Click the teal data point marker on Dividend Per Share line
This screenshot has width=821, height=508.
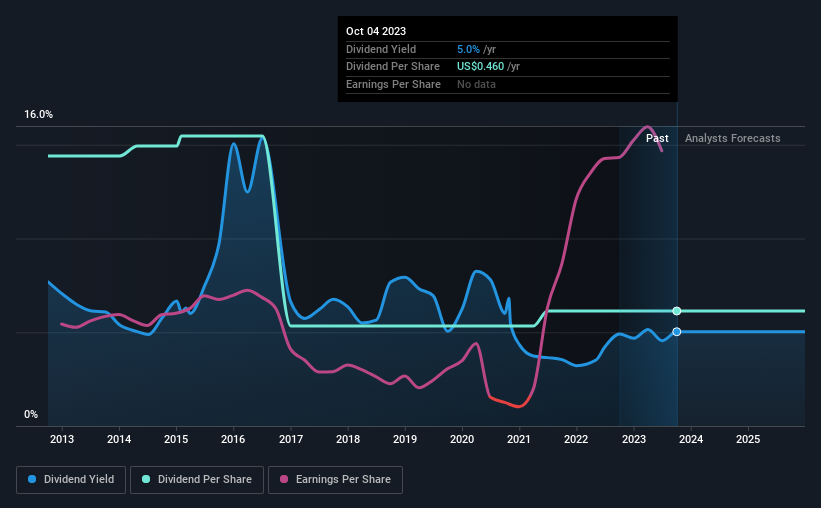(x=676, y=311)
